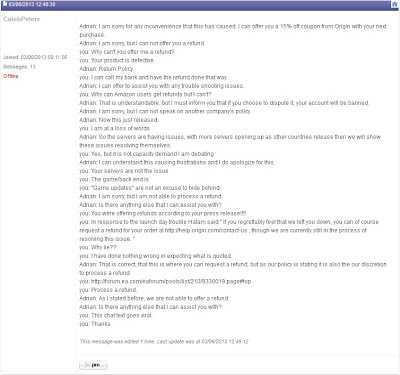Click the line 'you: Why lie??'
The width and height of the screenshot is (400, 375).
pos(98,247)
